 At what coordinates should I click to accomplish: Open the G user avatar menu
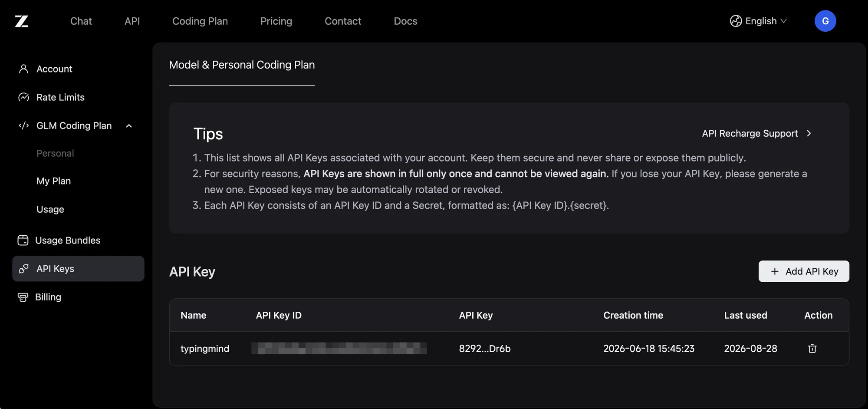825,21
